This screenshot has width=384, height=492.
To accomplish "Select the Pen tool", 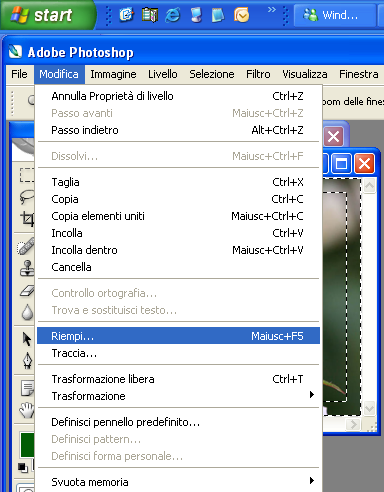I will pyautogui.click(x=27, y=360).
